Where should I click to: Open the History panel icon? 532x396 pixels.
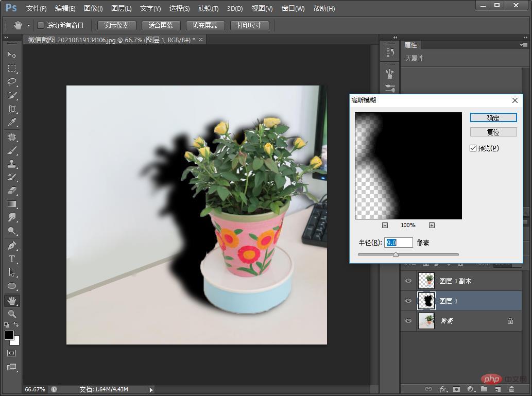390,52
